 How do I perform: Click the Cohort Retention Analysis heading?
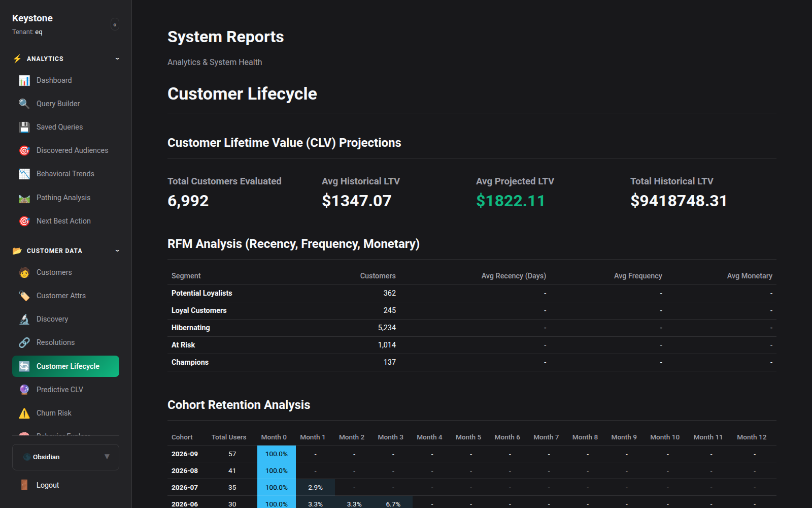(239, 405)
